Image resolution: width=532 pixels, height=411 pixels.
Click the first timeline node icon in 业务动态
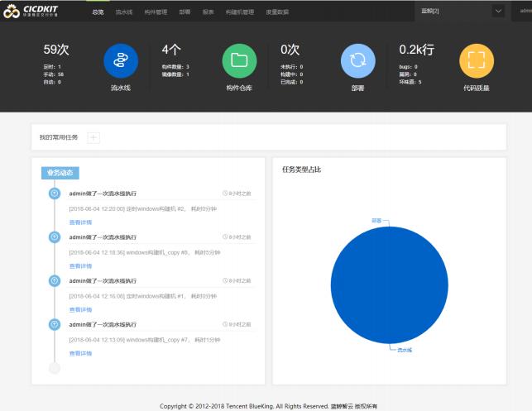(55, 193)
